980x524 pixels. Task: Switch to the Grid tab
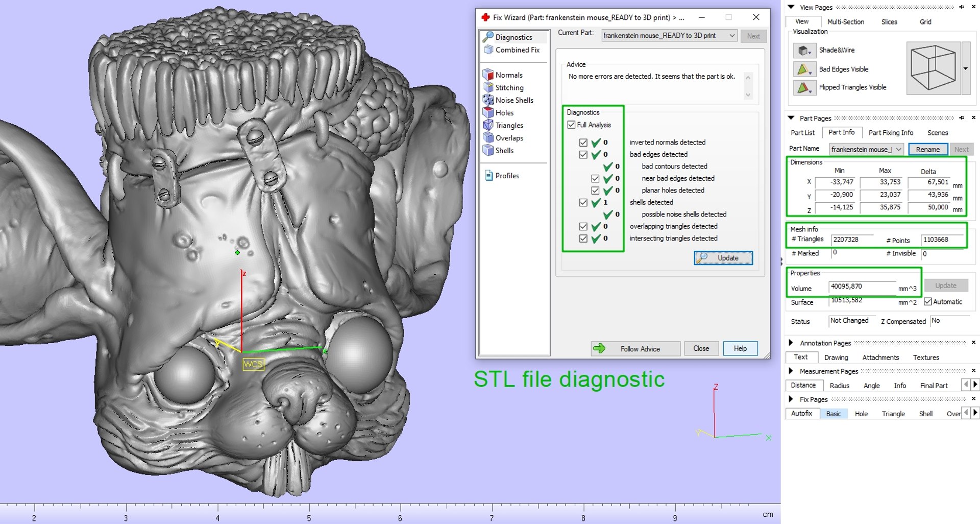tap(925, 22)
